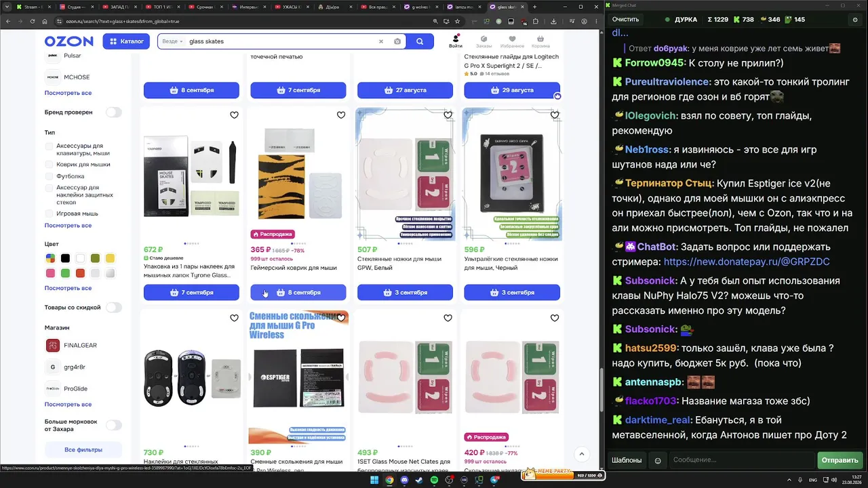Switch to the Интервью browser tab

(248, 7)
